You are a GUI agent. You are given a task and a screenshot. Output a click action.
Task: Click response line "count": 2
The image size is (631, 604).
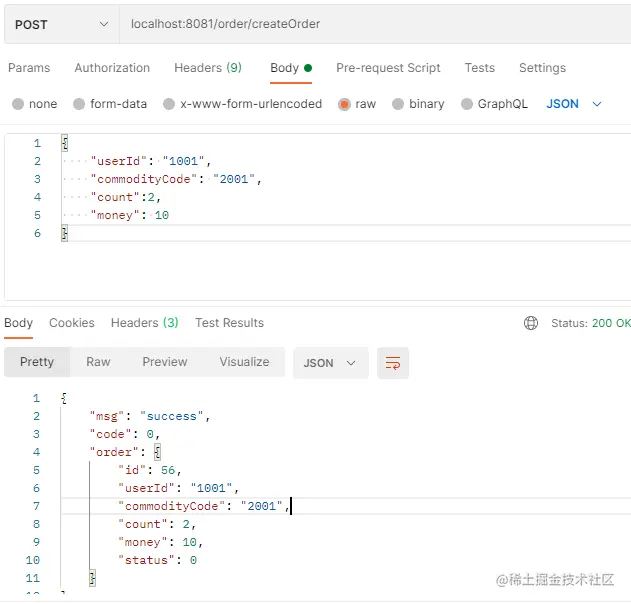[157, 524]
